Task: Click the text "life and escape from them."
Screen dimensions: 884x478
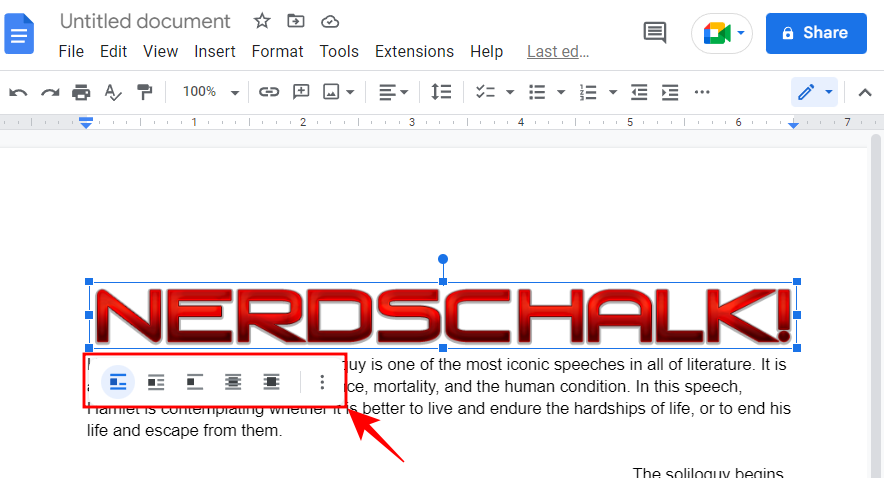Action: pos(184,431)
